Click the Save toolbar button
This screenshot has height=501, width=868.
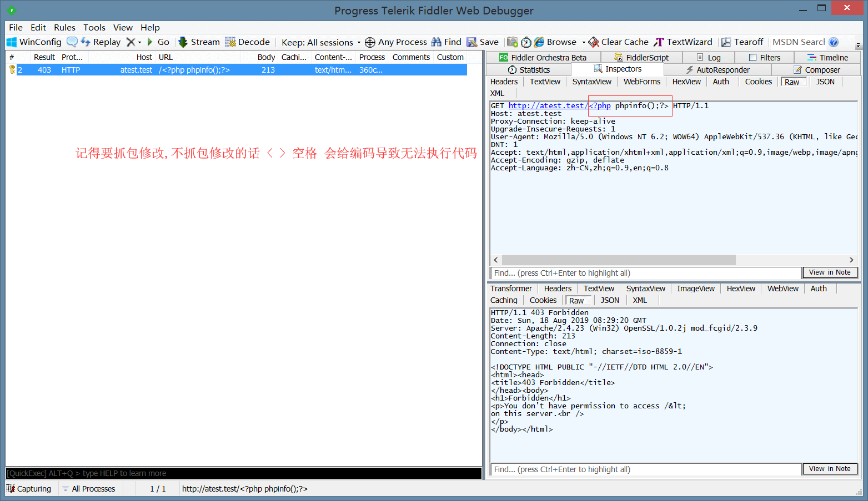(x=482, y=42)
